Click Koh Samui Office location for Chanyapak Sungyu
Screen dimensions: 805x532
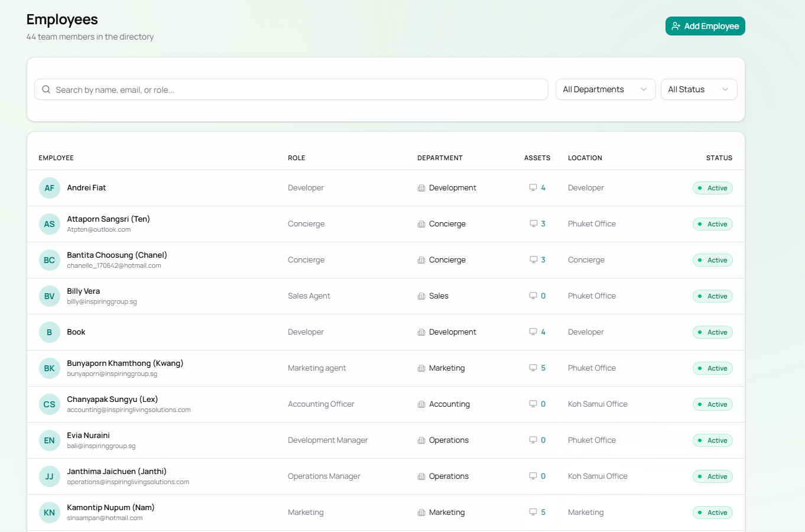(598, 404)
